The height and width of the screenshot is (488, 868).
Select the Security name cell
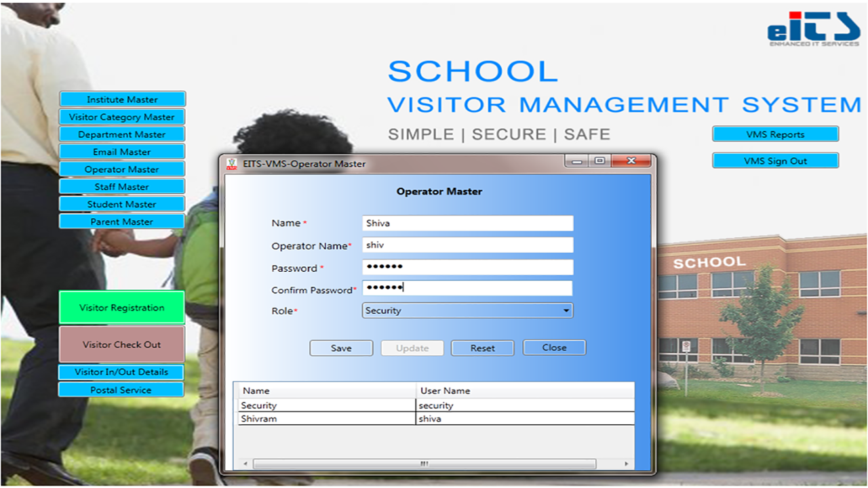328,405
